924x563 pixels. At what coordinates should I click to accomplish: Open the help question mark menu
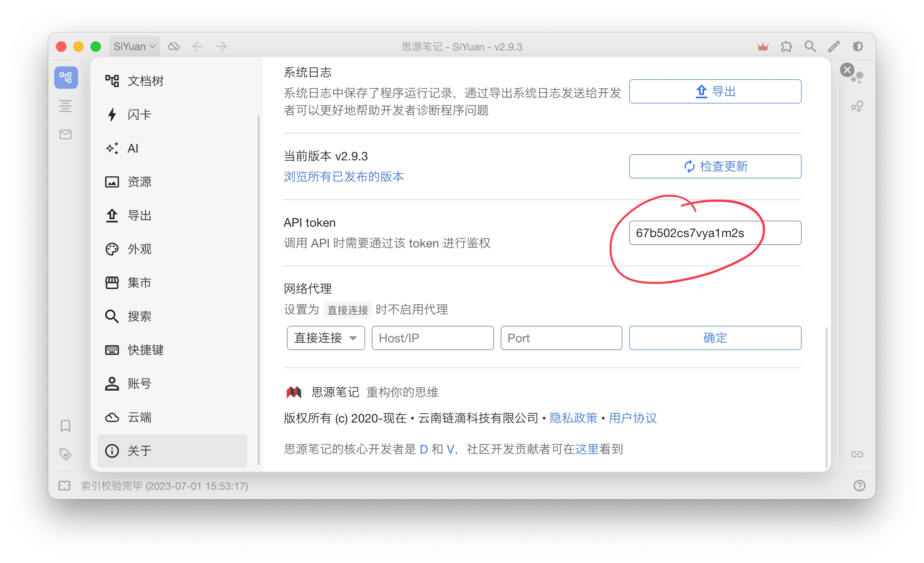click(859, 486)
